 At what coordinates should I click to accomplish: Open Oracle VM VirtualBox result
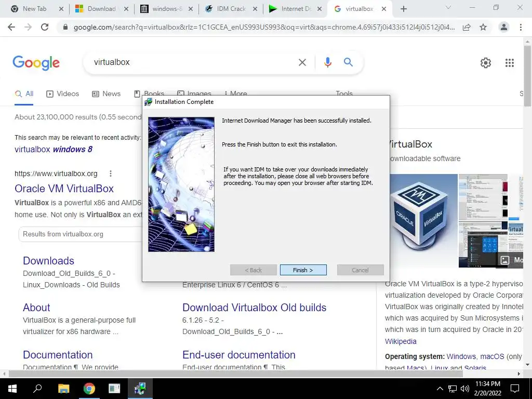pyautogui.click(x=64, y=189)
